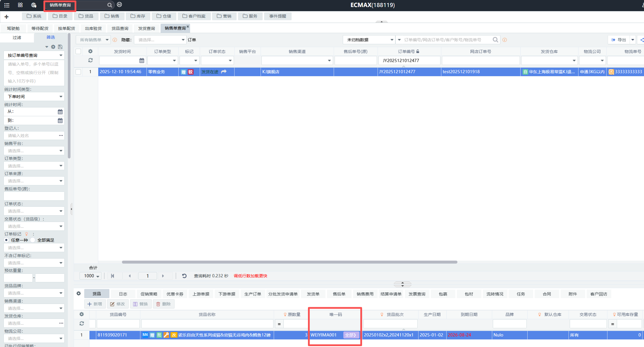
Task: Click the order grid horizontal scrollbar
Action: [290, 262]
